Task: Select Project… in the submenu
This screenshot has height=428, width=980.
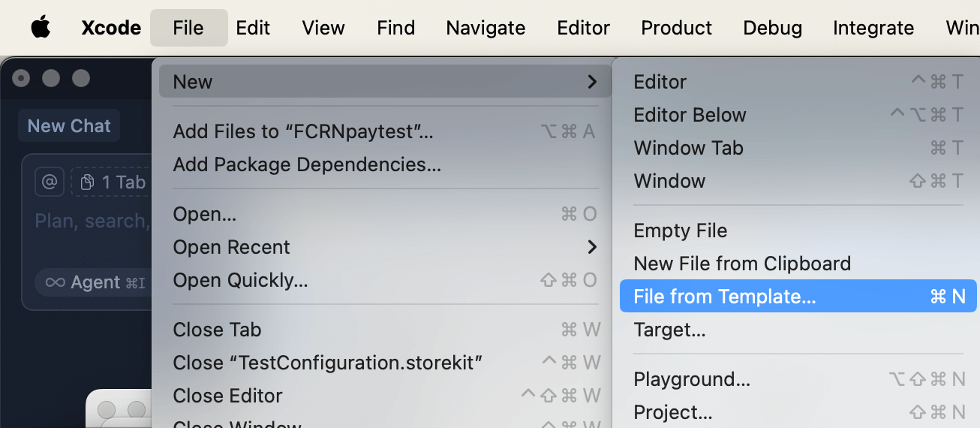Action: tap(798, 412)
